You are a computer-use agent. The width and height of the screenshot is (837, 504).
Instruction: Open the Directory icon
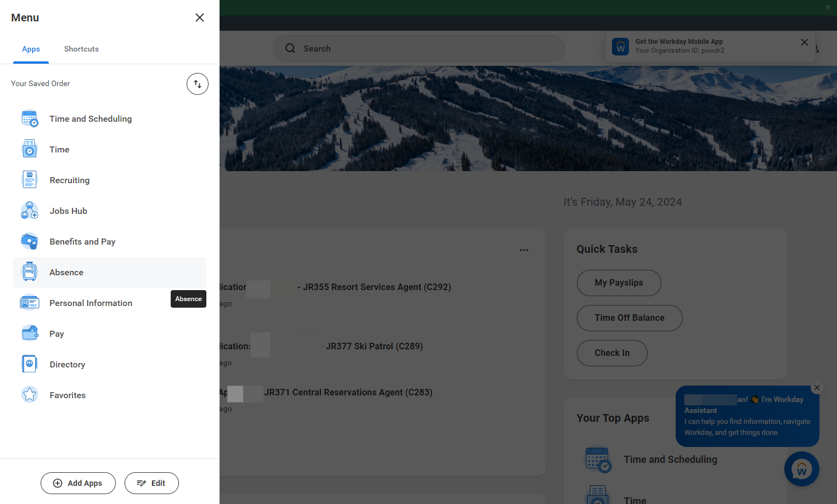(30, 364)
